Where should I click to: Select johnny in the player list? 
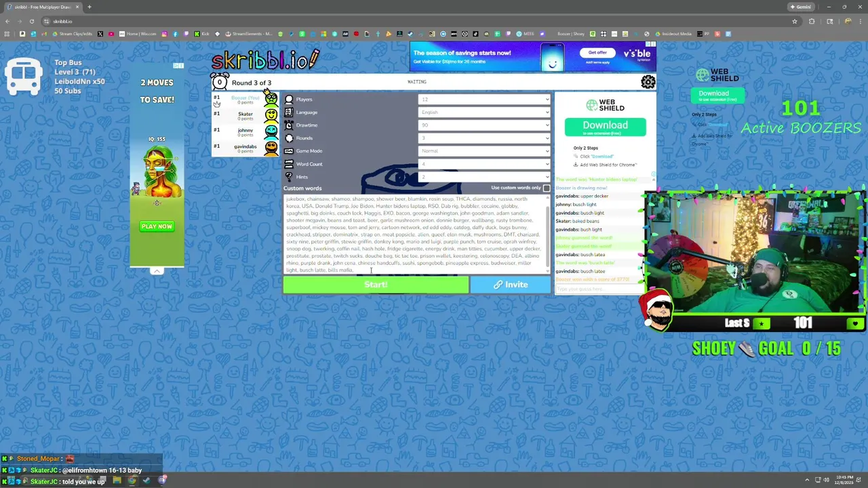click(245, 131)
